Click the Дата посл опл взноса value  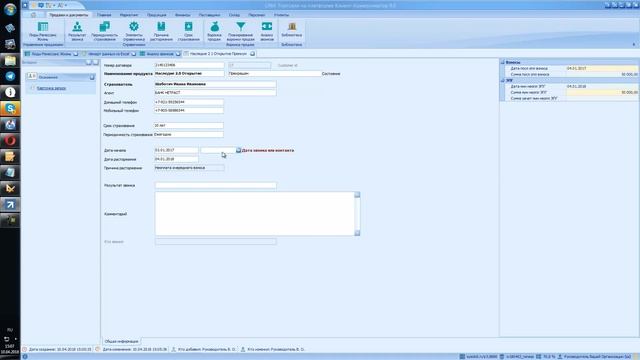[x=602, y=69]
